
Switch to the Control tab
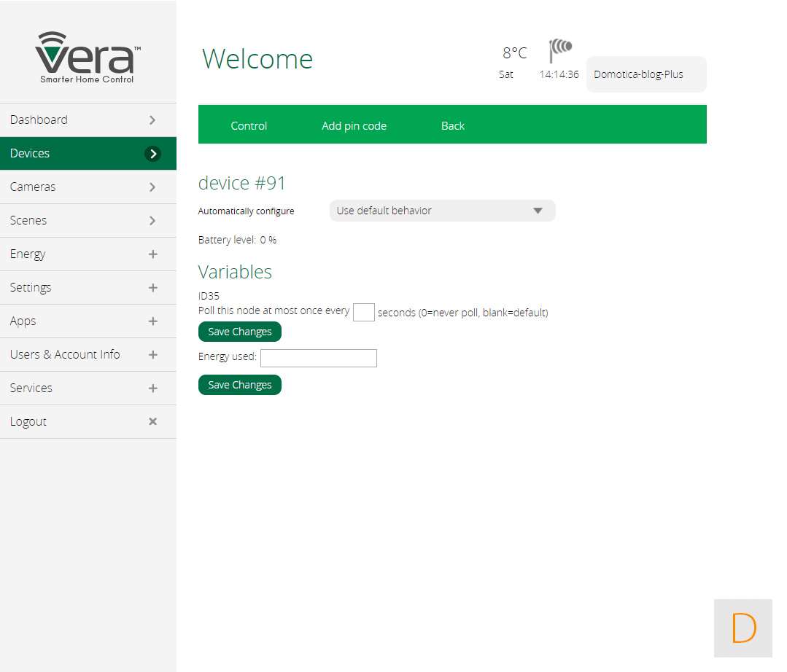pyautogui.click(x=249, y=125)
